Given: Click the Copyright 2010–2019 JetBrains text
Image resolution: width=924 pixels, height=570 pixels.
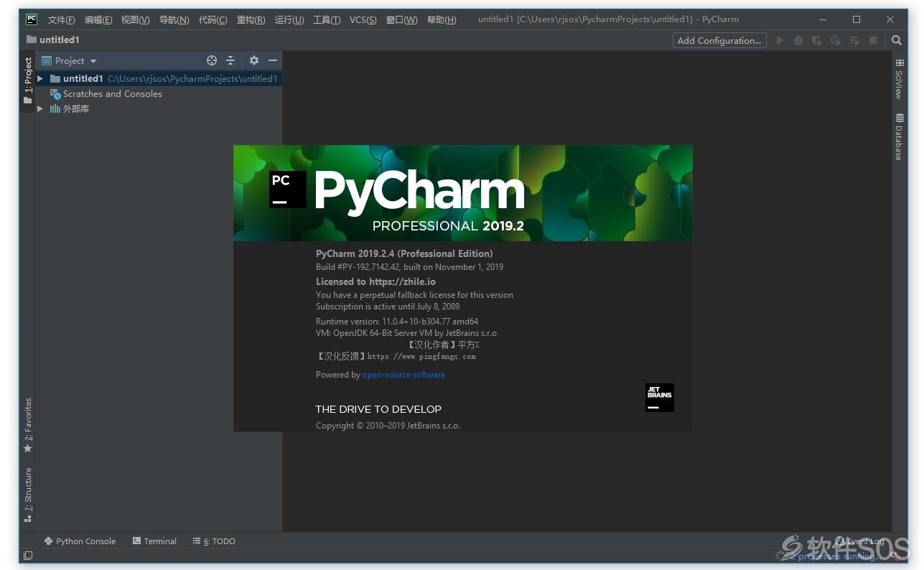Looking at the screenshot, I should [x=388, y=426].
